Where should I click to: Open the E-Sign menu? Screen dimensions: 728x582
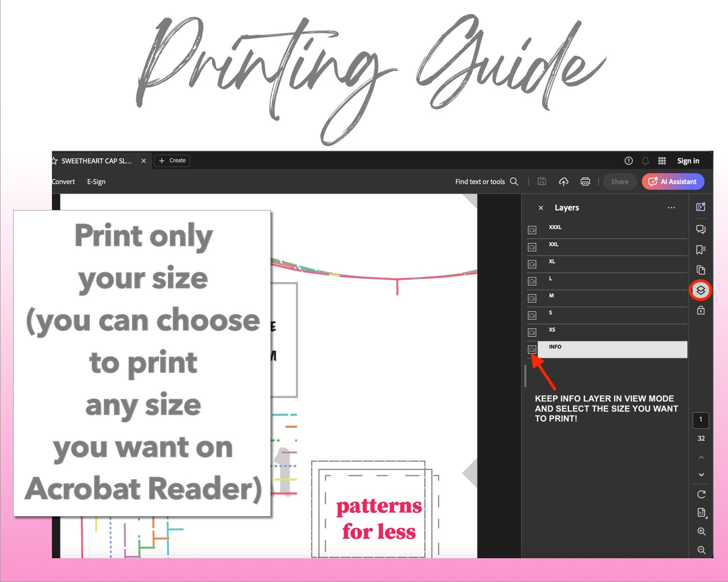pyautogui.click(x=96, y=182)
